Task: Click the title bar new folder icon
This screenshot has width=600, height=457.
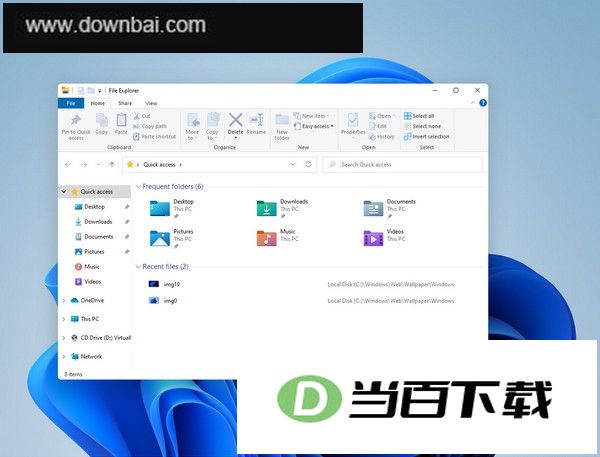Action: tap(91, 91)
